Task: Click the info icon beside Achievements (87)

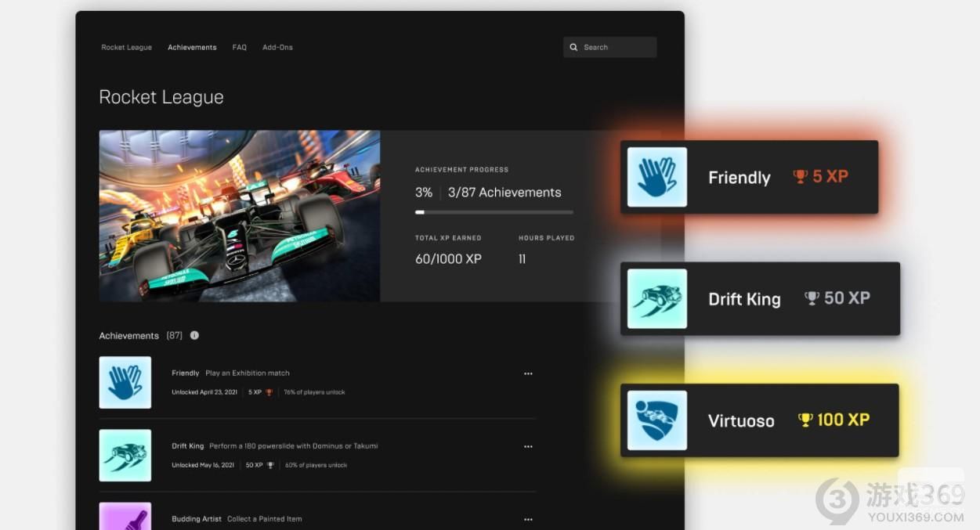Action: coord(194,335)
